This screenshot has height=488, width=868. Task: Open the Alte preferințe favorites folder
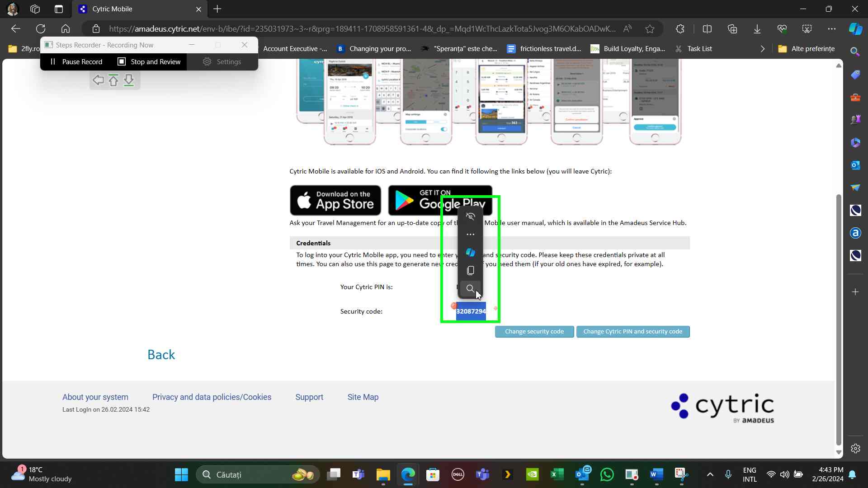tap(807, 49)
